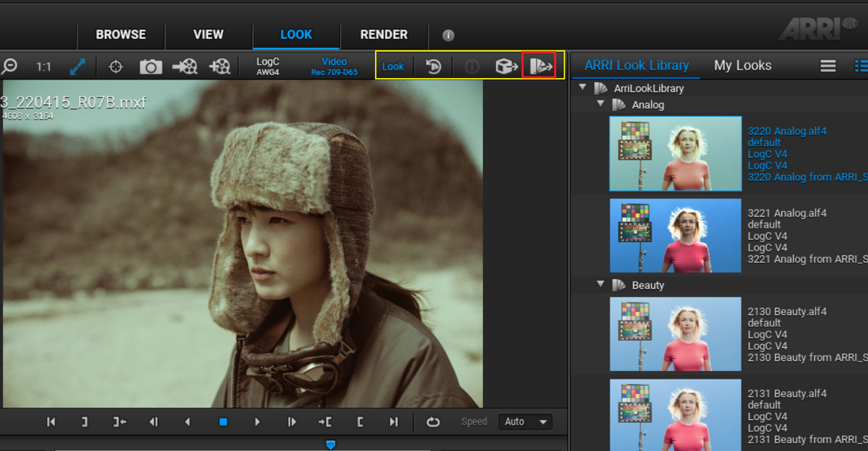868x451 pixels.
Task: Click the film reel icon with the arrow
Action: [185, 66]
